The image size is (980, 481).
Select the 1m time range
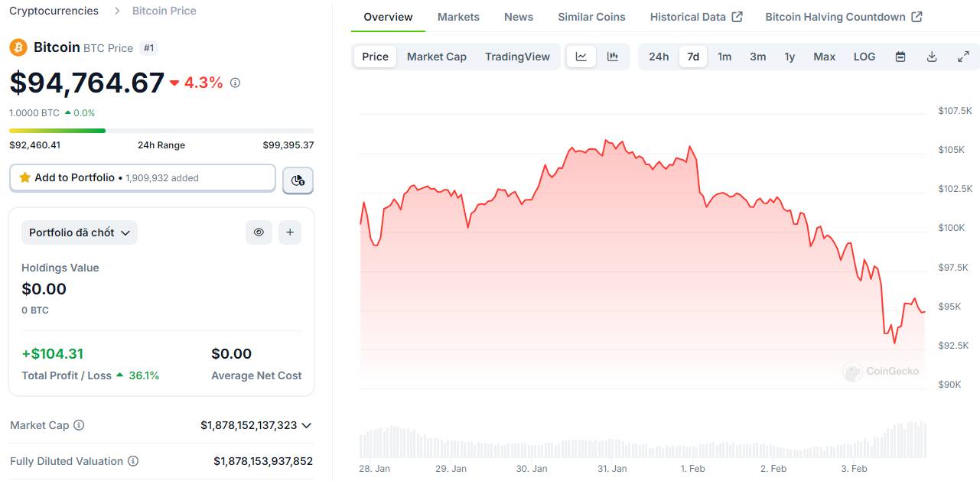tap(724, 57)
